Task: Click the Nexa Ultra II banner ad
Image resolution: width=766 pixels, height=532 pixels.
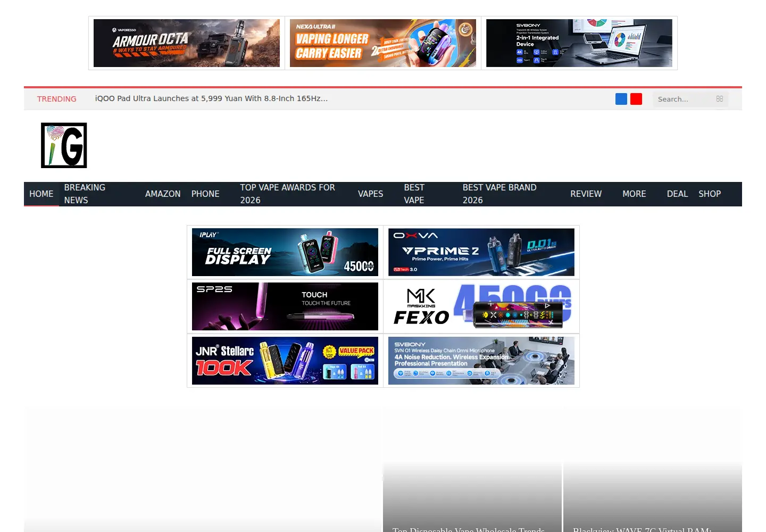Action: tap(383, 43)
